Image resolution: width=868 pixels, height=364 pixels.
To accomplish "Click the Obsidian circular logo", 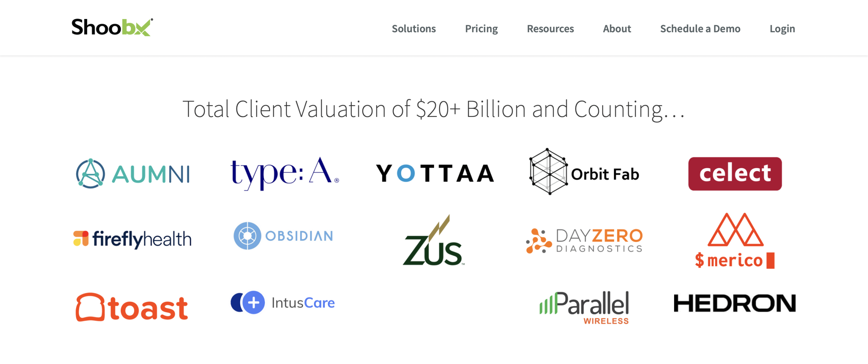I will point(283,236).
